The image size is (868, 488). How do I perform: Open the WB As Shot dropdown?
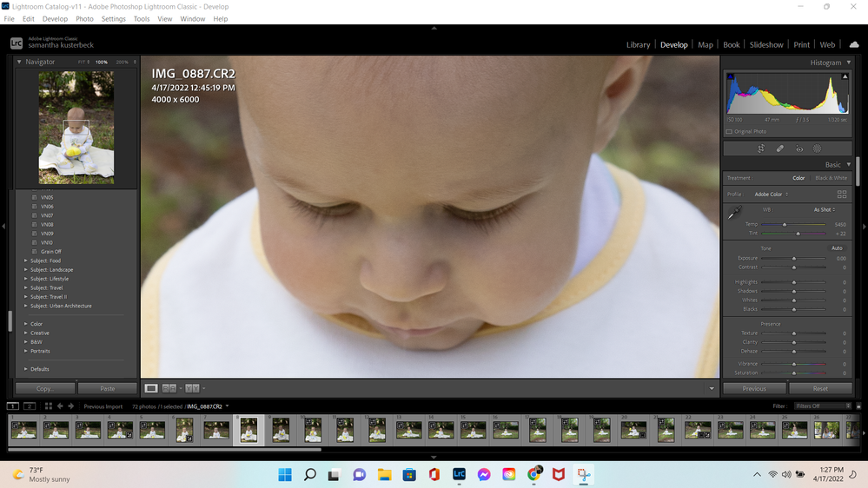(824, 209)
